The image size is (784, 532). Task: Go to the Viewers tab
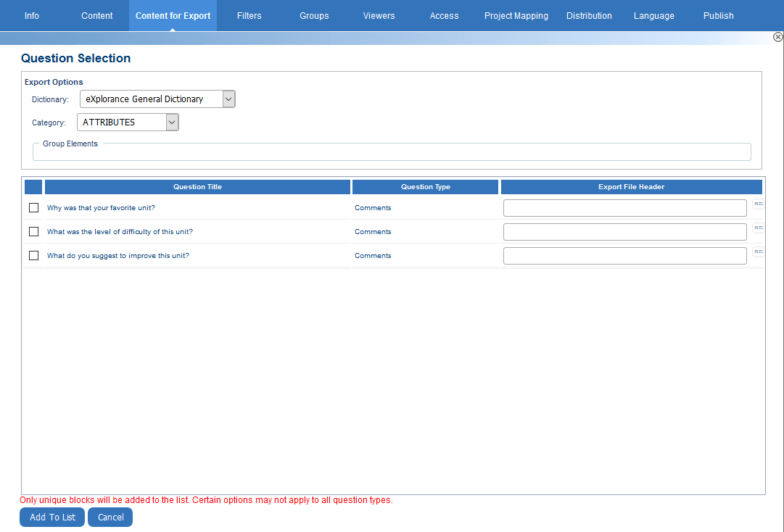click(x=379, y=15)
